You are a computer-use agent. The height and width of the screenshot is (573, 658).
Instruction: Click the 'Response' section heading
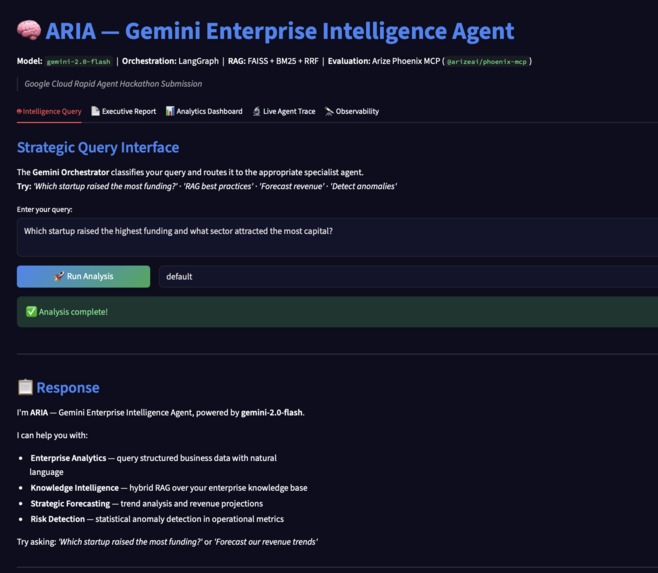point(68,387)
